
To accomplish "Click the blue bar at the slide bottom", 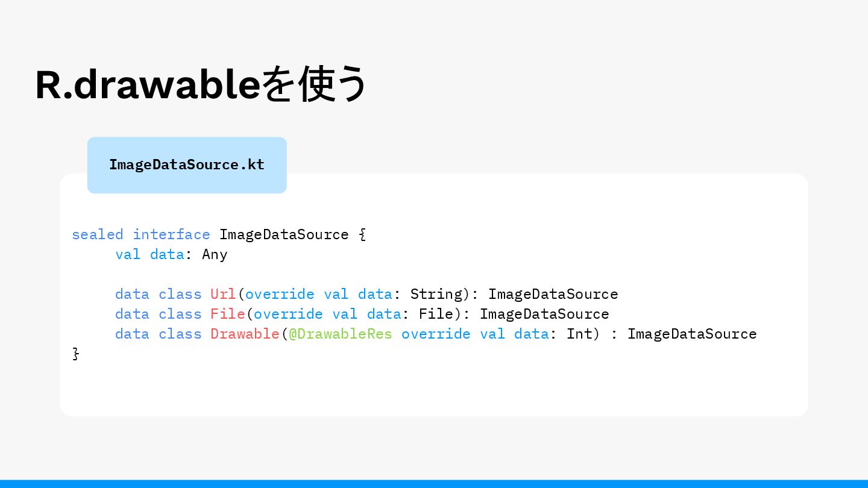I will 434,483.
